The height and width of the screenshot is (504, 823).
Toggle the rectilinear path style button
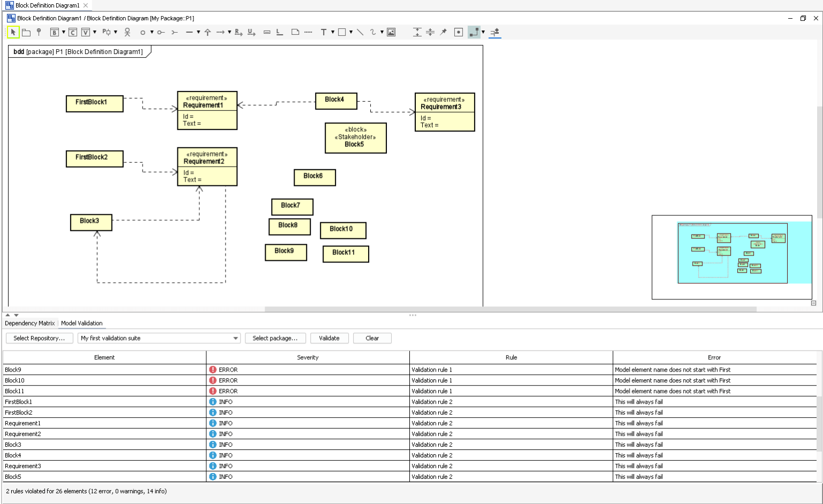click(474, 32)
